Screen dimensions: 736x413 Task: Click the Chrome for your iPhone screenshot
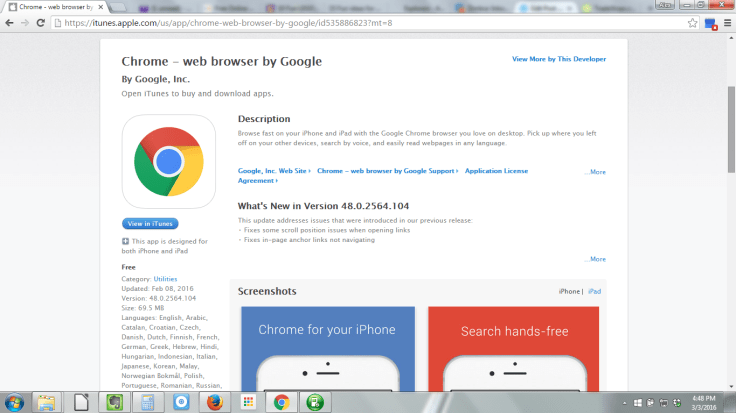pos(328,349)
